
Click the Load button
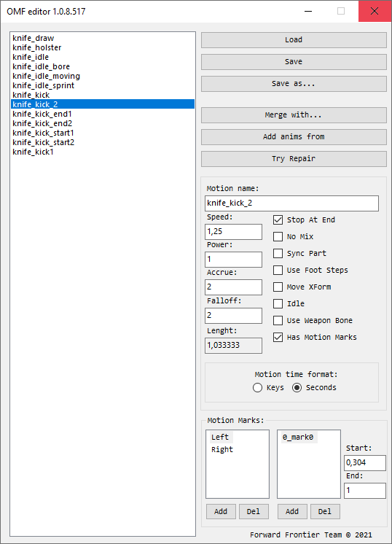pyautogui.click(x=294, y=40)
